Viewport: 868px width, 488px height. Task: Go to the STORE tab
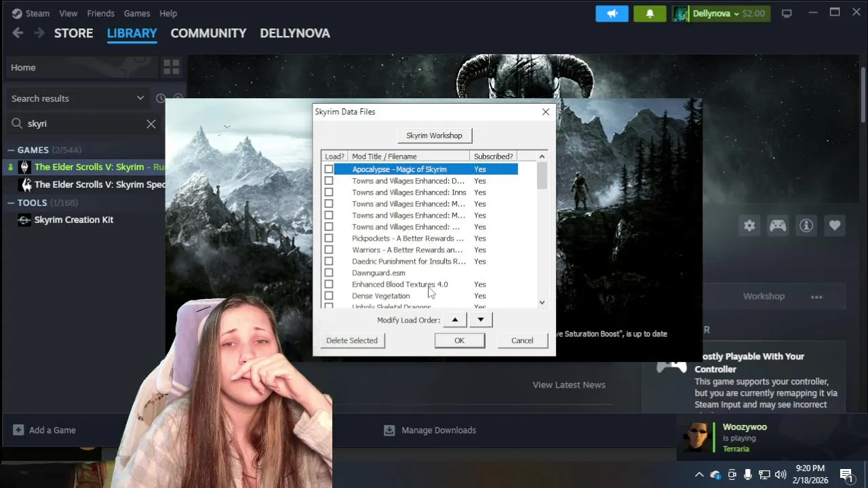tap(73, 33)
